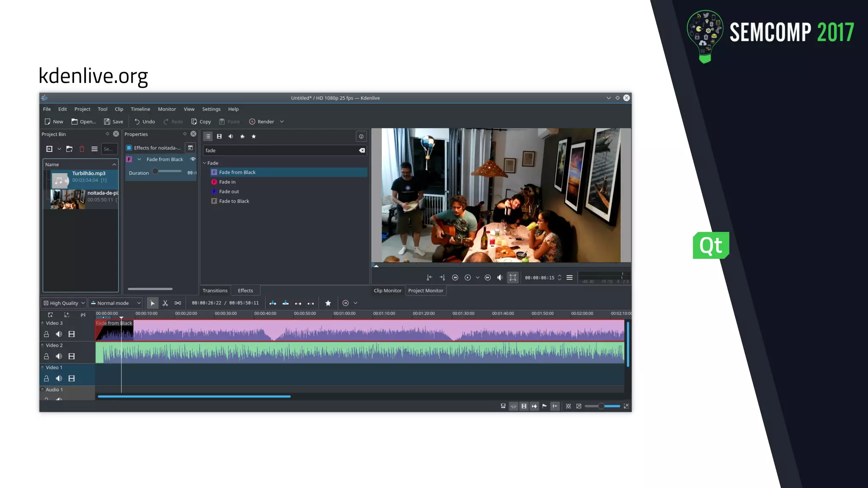The height and width of the screenshot is (488, 868).
Task: Enable the Effects for noitada checkbox
Action: [129, 148]
